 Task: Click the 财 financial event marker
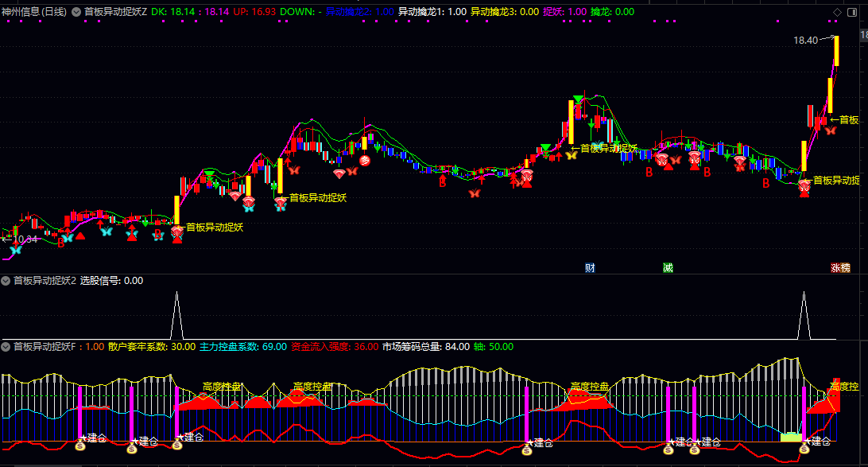tap(590, 267)
